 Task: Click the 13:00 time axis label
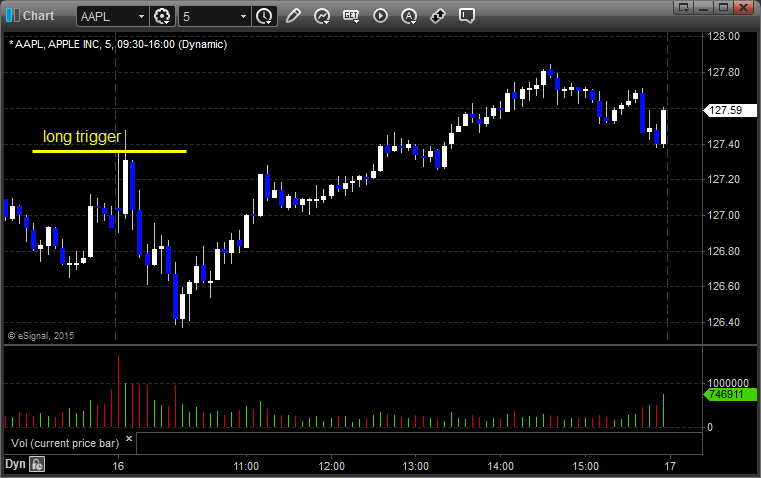(x=415, y=466)
